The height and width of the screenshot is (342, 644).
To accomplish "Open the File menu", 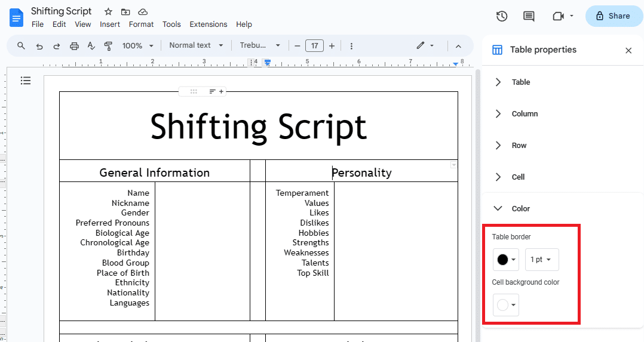I will (x=38, y=24).
